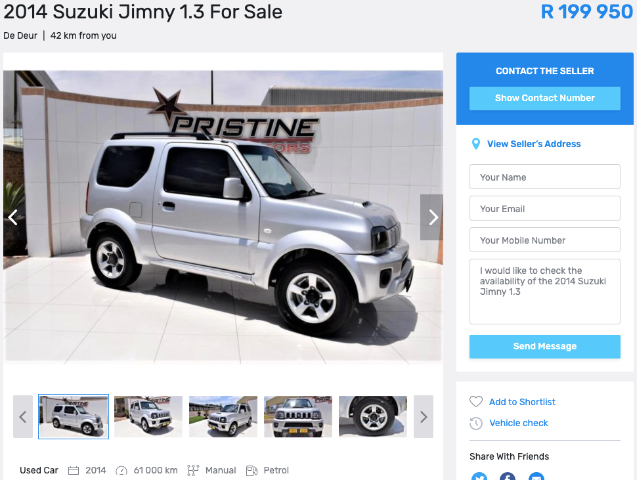
Task: Add to Shortlist link
Action: tap(522, 402)
